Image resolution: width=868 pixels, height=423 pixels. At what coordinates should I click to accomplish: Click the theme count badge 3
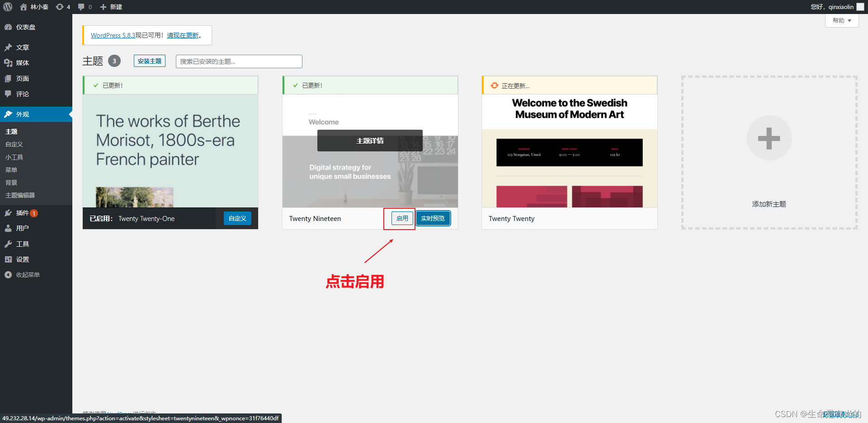point(114,61)
